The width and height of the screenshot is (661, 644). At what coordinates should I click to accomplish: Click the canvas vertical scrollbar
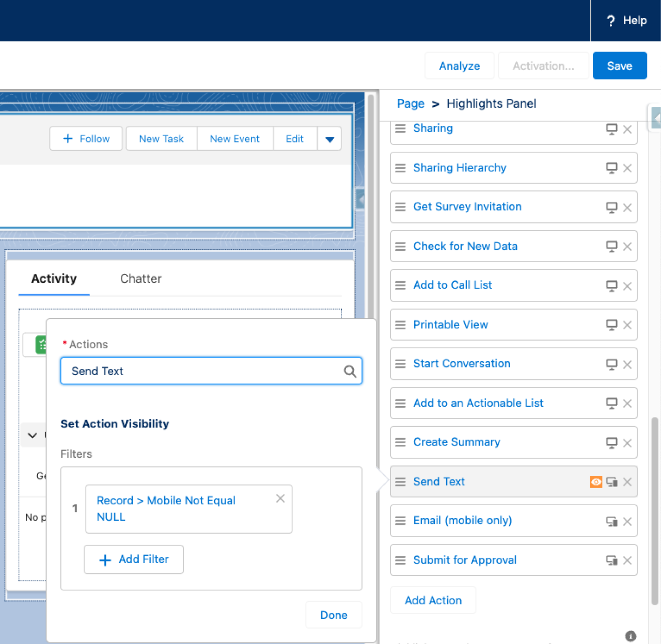370,205
